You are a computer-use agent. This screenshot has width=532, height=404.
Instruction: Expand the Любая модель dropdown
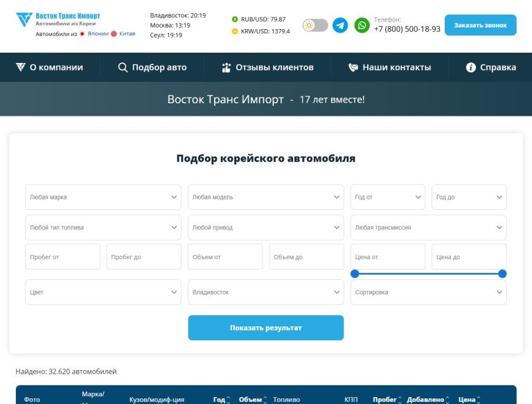pyautogui.click(x=266, y=197)
